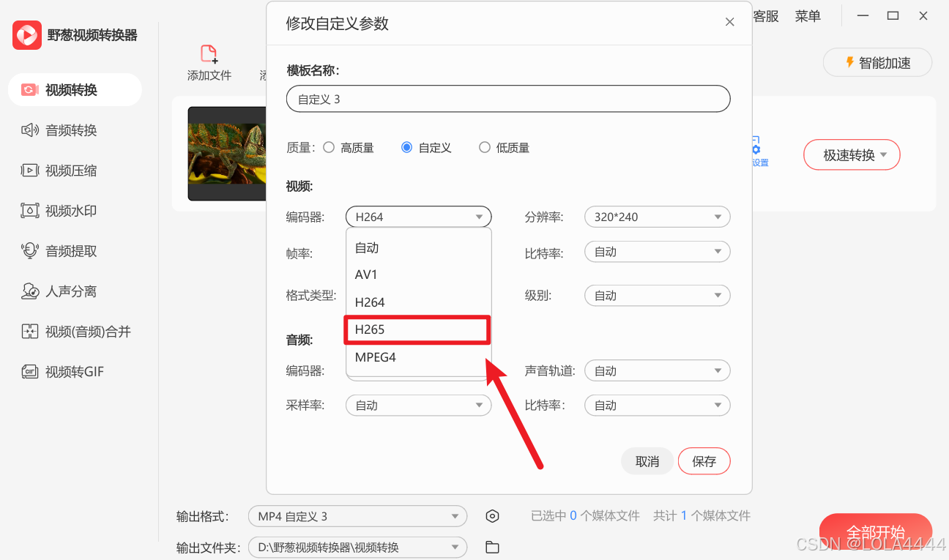Screen dimensions: 949x560
Task: Open the 输出文件夹 path dropdown
Action: [357, 547]
